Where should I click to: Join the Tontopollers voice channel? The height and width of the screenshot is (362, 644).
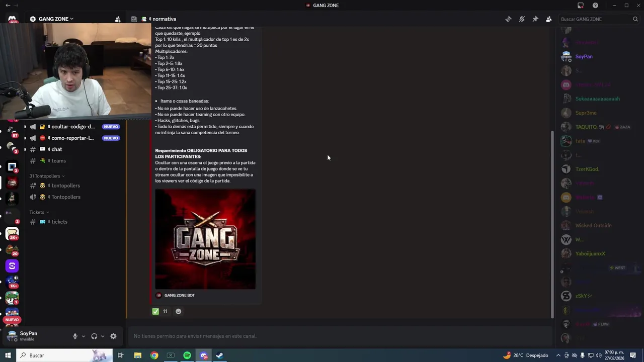(74, 197)
